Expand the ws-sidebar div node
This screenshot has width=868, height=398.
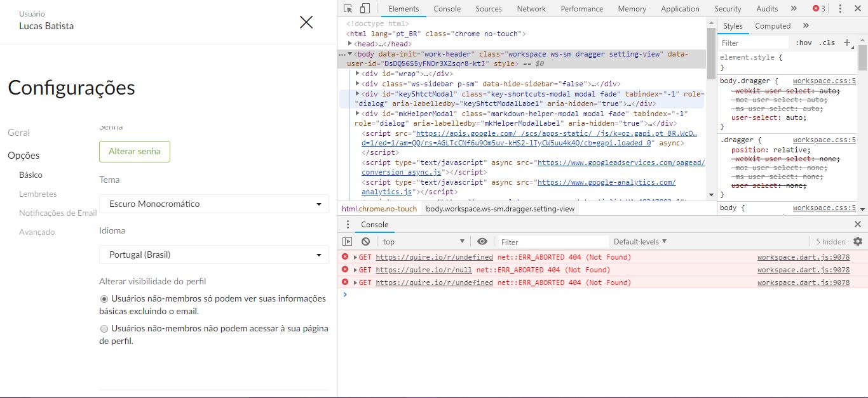(358, 84)
